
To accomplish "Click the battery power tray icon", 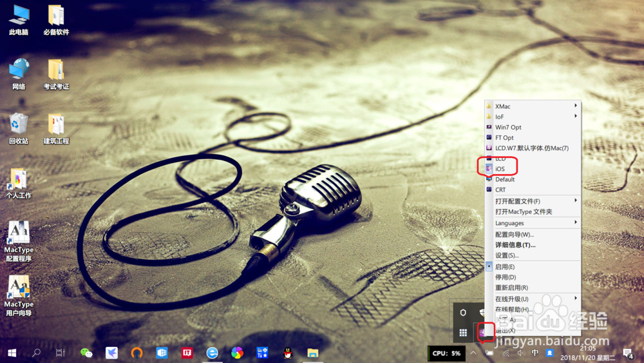I will [489, 353].
